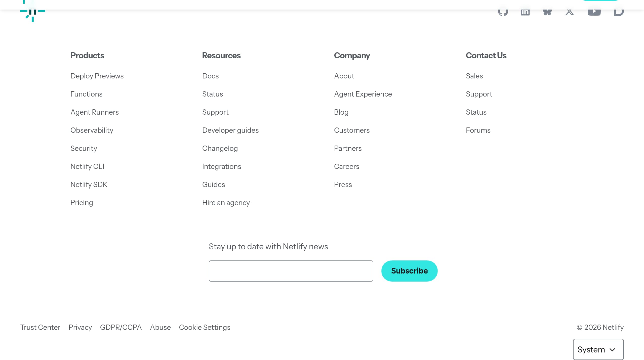Click the Netlify logo

click(32, 11)
